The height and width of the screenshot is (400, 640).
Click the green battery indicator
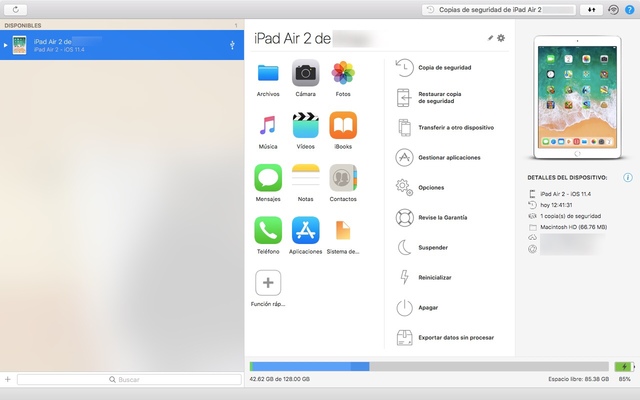624,366
